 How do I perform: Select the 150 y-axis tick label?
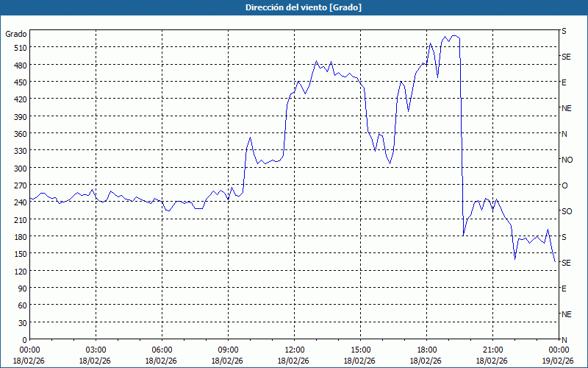(21, 254)
